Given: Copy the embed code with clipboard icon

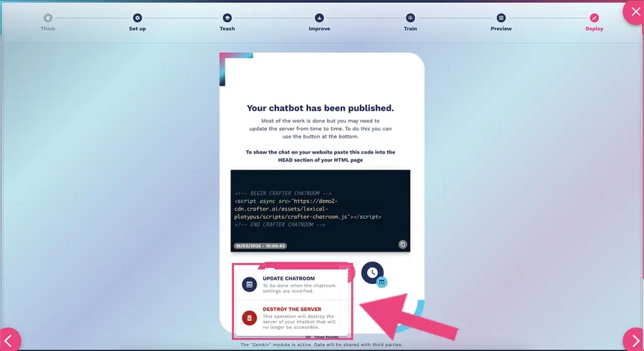Looking at the screenshot, I should pos(402,244).
